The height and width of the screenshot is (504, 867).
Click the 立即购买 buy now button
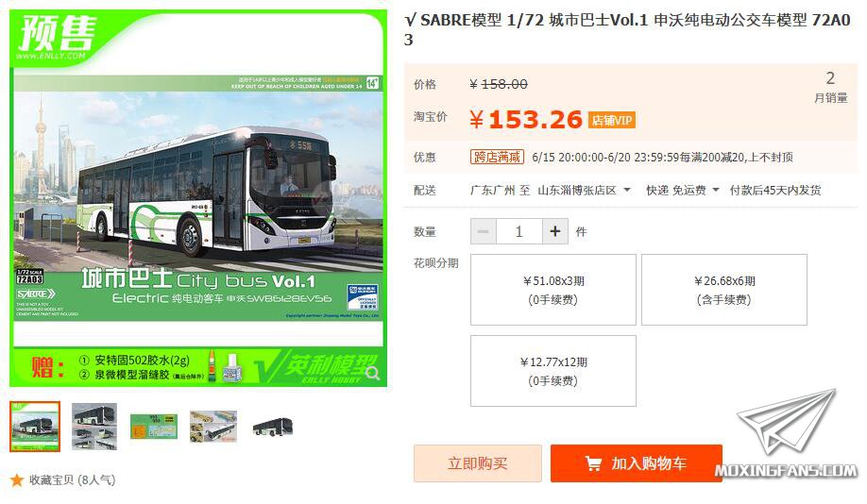point(478,463)
